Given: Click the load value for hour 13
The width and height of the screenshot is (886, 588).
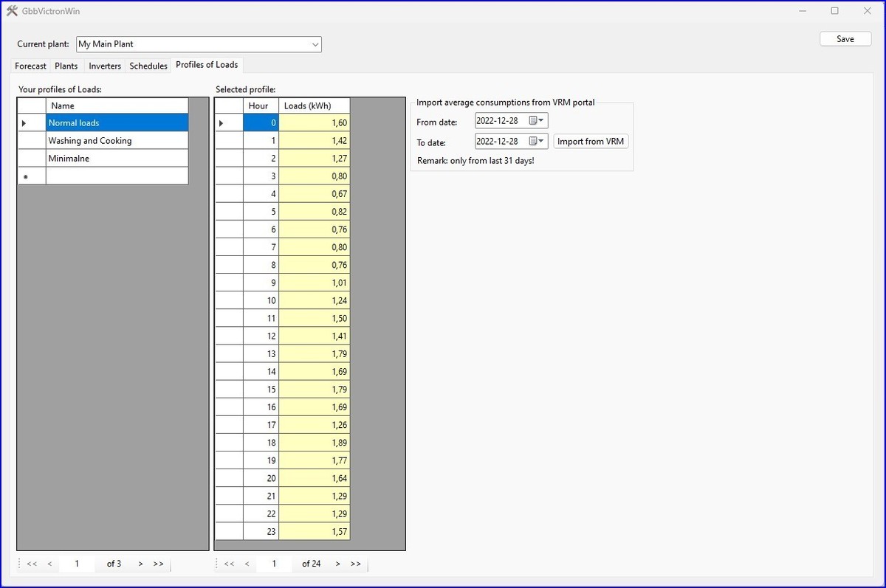Looking at the screenshot, I should point(314,354).
